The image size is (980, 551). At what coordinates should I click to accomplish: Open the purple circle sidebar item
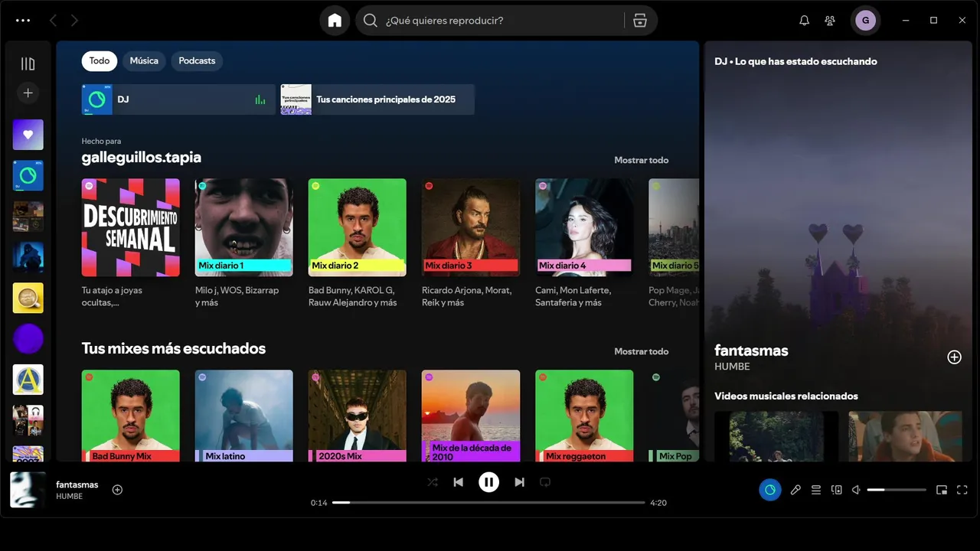point(28,338)
